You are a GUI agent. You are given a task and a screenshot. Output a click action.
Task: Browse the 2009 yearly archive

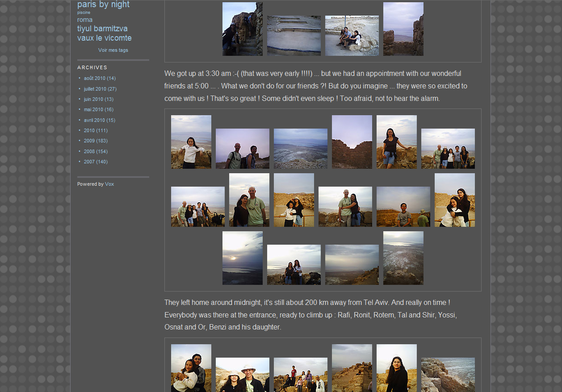coord(89,141)
